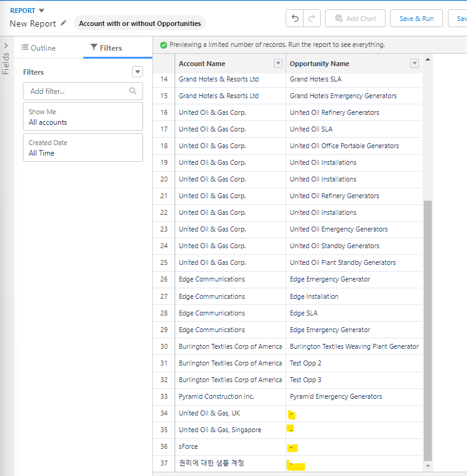Open Account Name column menu
This screenshot has height=476, width=467.
pos(278,64)
